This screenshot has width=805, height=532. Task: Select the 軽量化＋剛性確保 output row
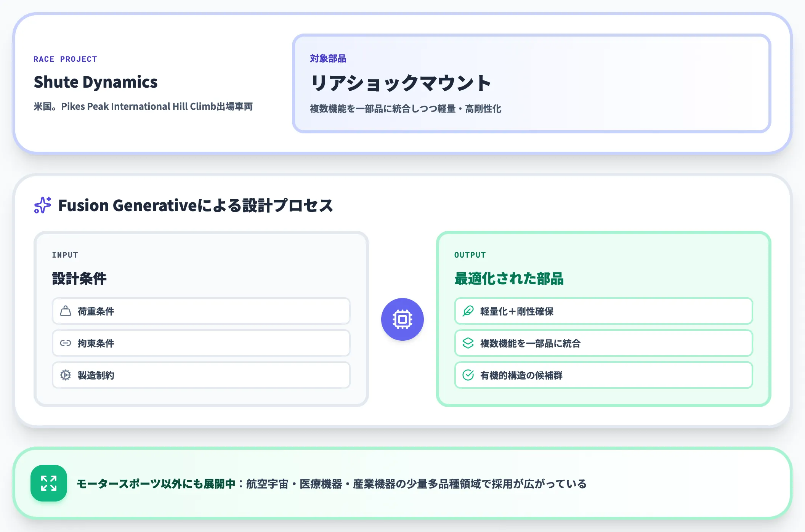click(604, 311)
